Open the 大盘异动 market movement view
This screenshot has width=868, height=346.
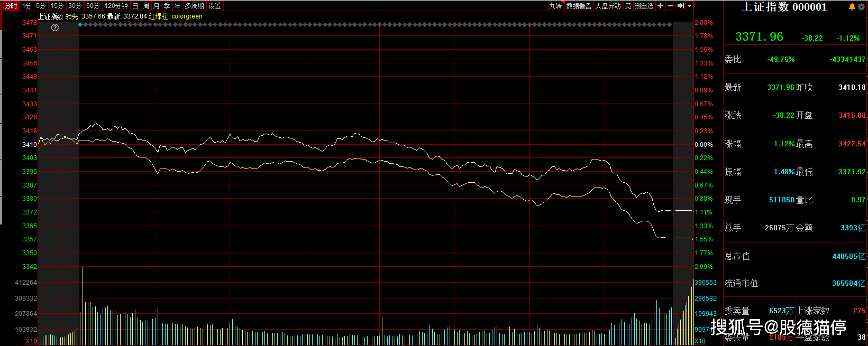[x=608, y=6]
